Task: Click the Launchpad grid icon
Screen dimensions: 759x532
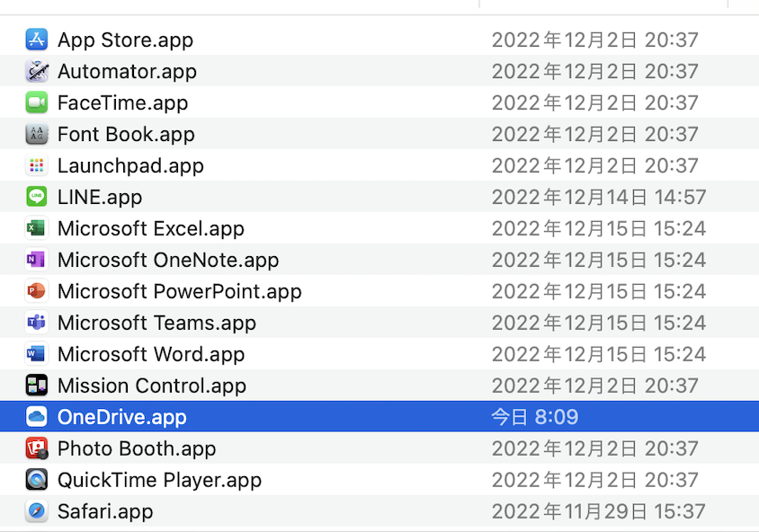Action: (x=37, y=165)
